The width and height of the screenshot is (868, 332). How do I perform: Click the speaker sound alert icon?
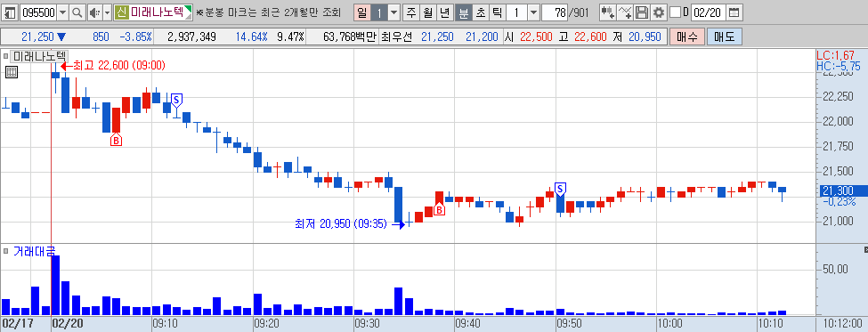tap(94, 12)
